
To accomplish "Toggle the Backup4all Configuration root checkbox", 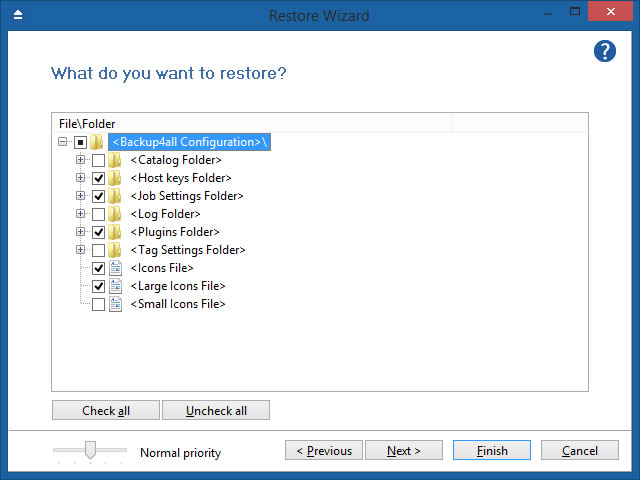I will [80, 142].
